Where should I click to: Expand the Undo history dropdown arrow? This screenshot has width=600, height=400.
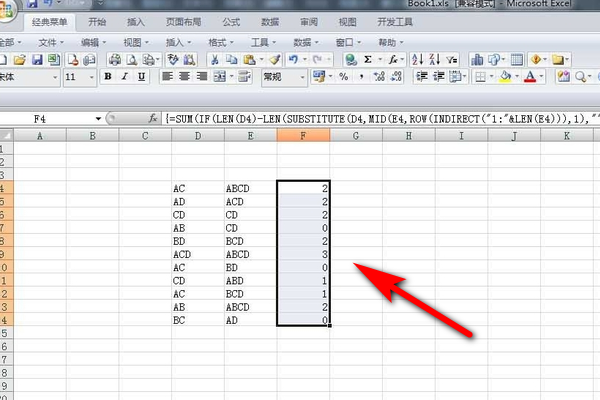(305, 60)
